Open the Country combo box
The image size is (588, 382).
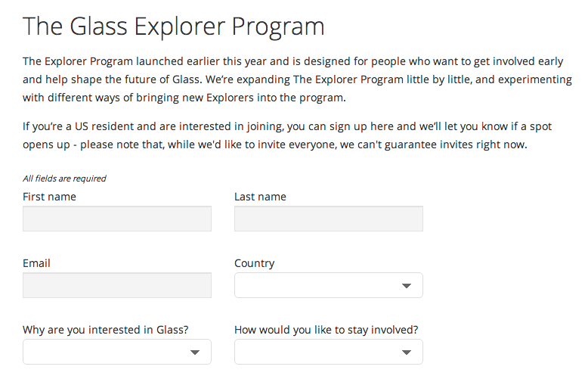tap(328, 286)
